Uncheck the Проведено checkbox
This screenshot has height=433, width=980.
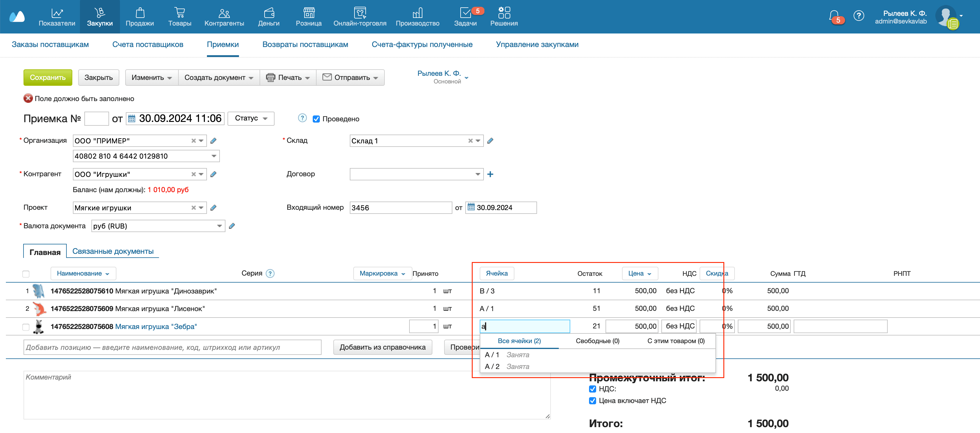click(x=316, y=119)
